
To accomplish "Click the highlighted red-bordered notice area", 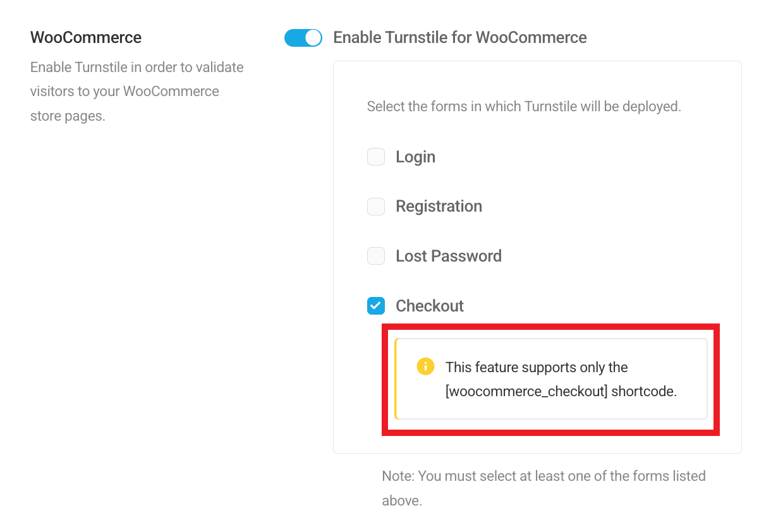I will (x=550, y=378).
